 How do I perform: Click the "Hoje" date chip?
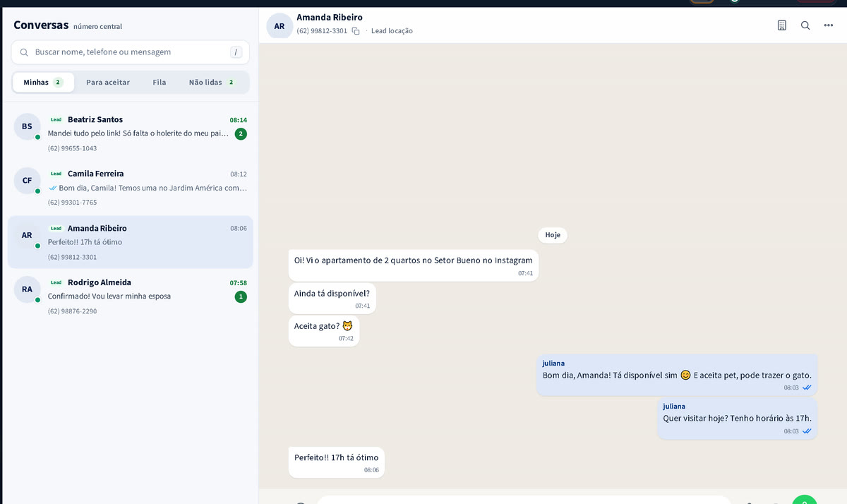pos(553,235)
